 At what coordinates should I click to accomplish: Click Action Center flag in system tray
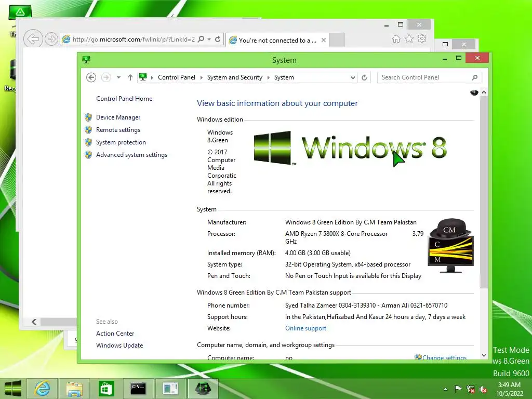pyautogui.click(x=458, y=389)
